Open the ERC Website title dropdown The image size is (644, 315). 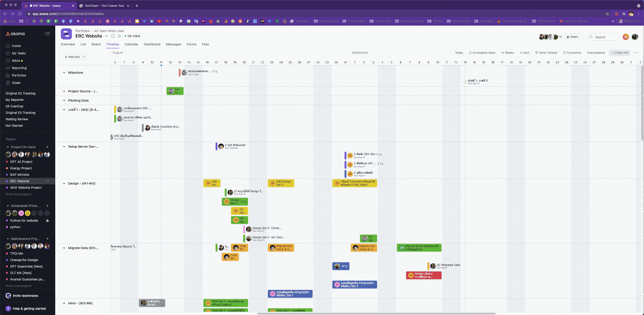point(106,36)
